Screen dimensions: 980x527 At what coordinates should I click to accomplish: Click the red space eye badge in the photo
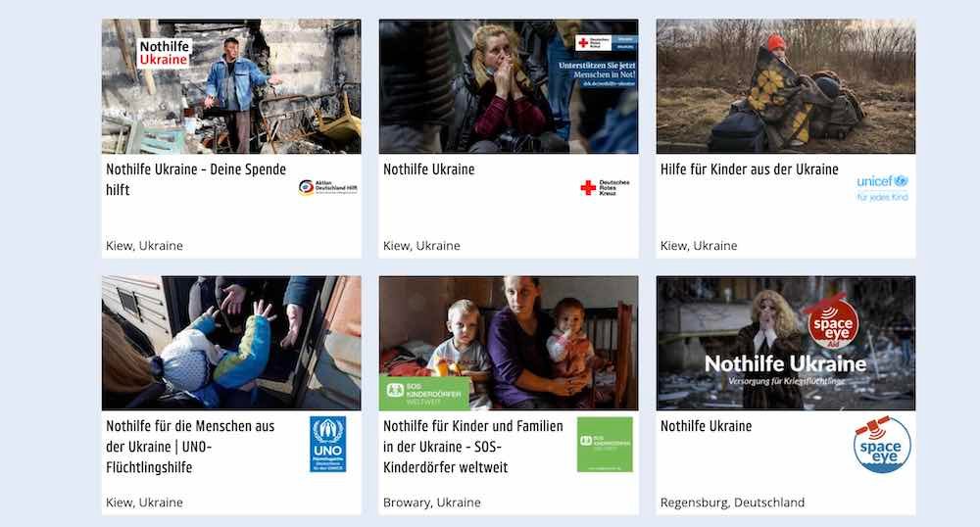point(831,321)
